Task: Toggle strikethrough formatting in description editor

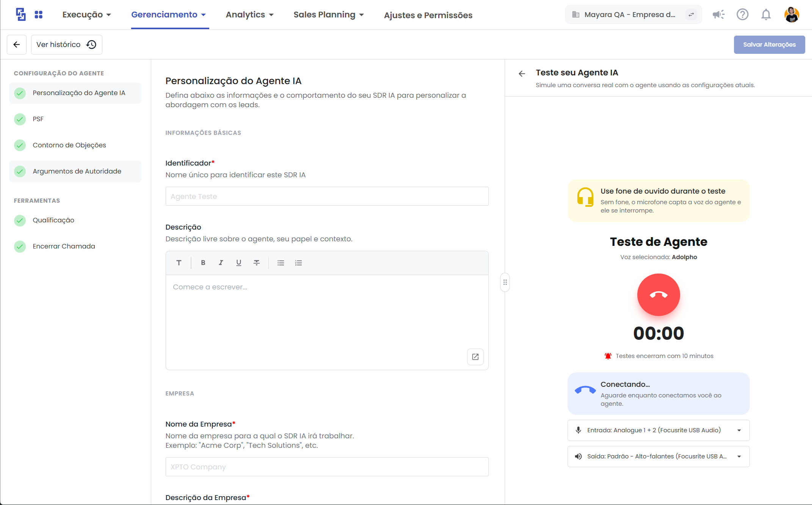Action: (257, 263)
